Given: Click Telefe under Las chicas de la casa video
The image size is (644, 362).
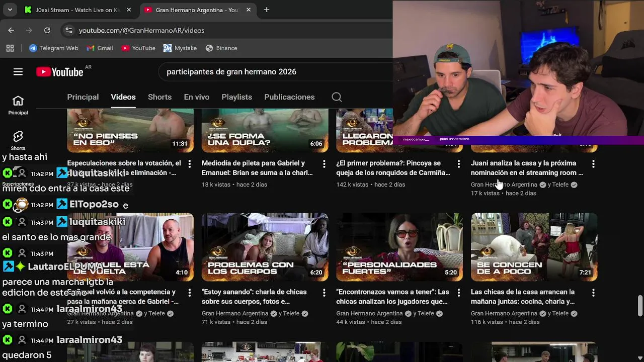Looking at the screenshot, I should pos(560,313).
